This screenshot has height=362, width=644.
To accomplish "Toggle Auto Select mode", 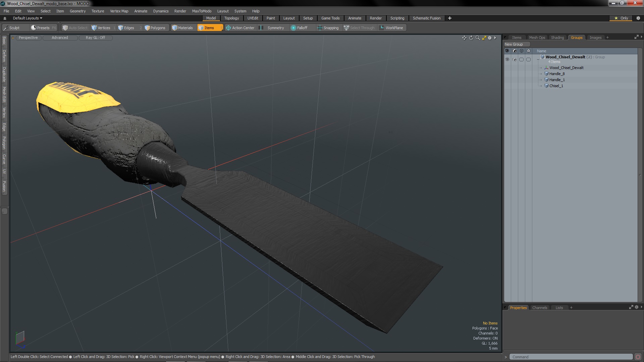I will pos(75,28).
